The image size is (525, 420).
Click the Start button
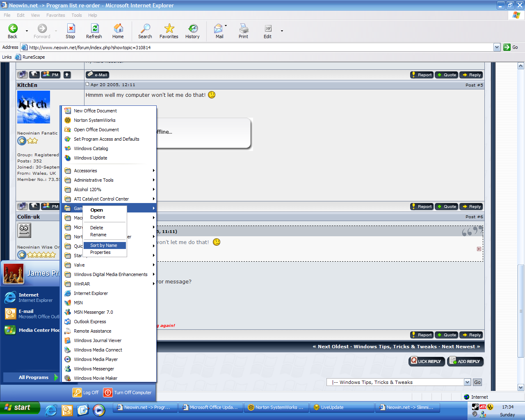[20, 407]
